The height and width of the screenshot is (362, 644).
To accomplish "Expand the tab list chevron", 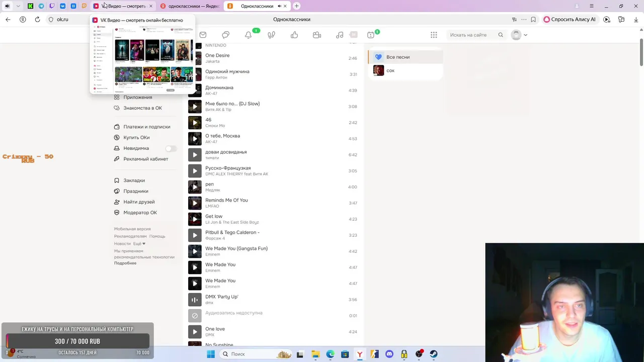I will (x=18, y=6).
